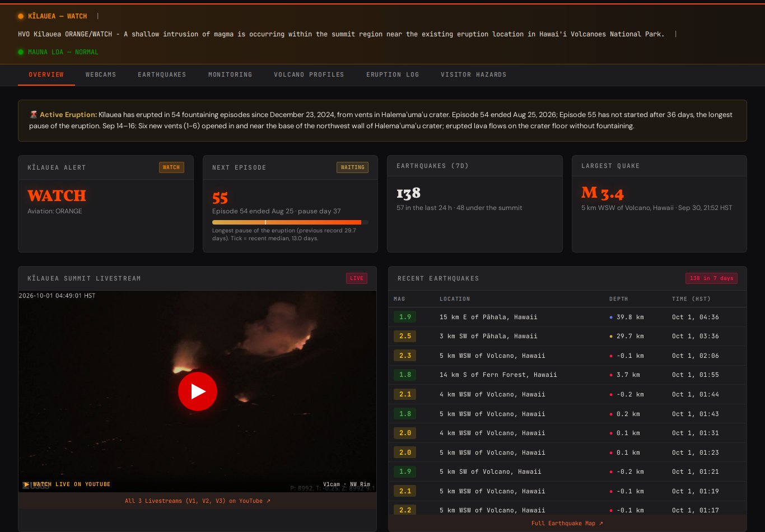Open the Monitoring tab

pos(230,74)
